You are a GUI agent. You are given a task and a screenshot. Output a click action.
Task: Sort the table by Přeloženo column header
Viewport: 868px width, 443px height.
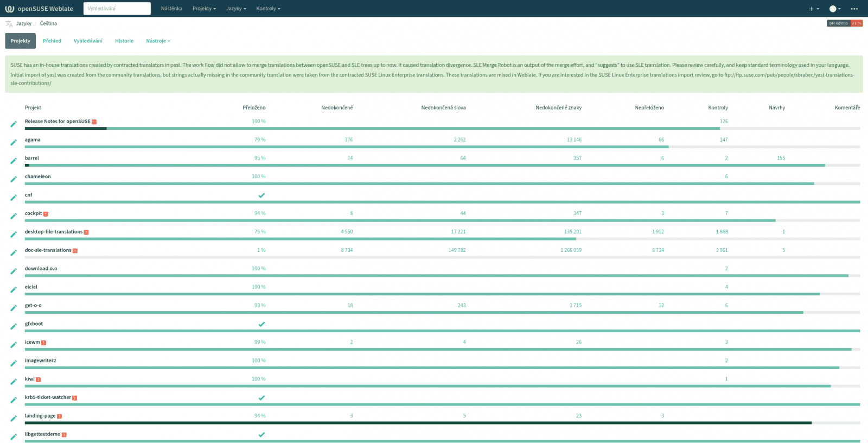(x=254, y=107)
